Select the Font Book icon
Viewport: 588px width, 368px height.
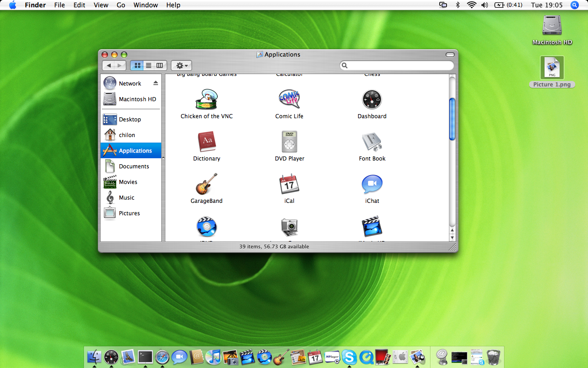(372, 142)
